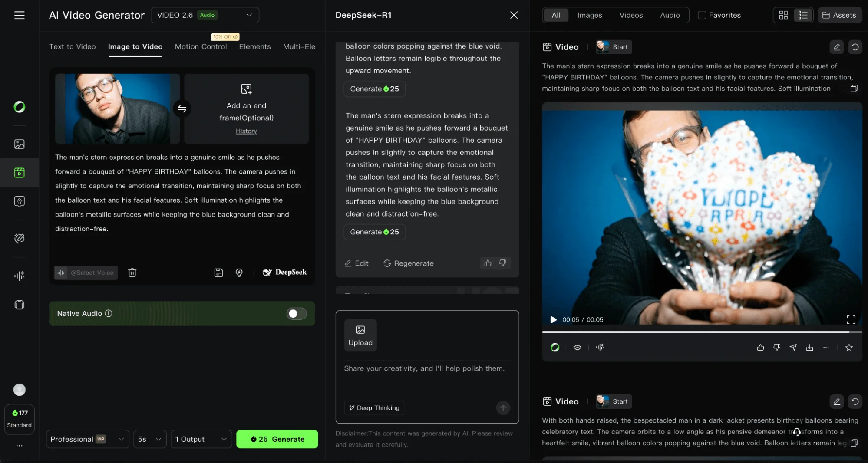The height and width of the screenshot is (463, 868).
Task: Download the generated balloon video
Action: [x=809, y=347]
